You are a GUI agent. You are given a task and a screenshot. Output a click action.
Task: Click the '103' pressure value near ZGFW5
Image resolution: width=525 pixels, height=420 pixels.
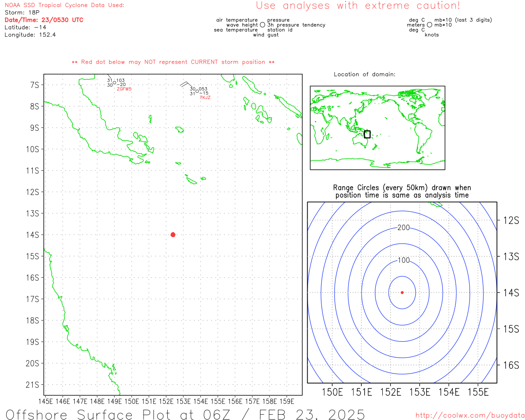121,80
